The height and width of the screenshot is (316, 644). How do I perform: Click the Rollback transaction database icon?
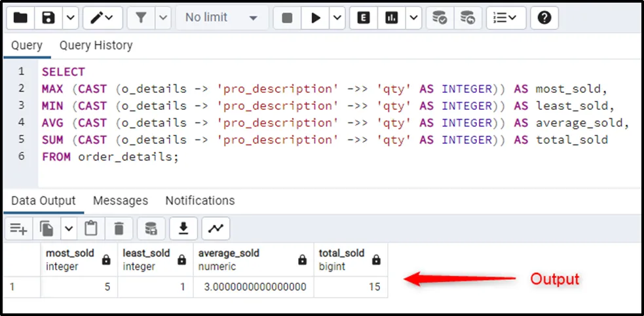468,18
